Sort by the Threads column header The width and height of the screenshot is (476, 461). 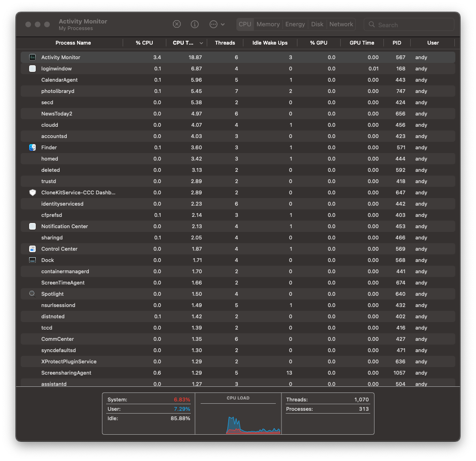225,43
